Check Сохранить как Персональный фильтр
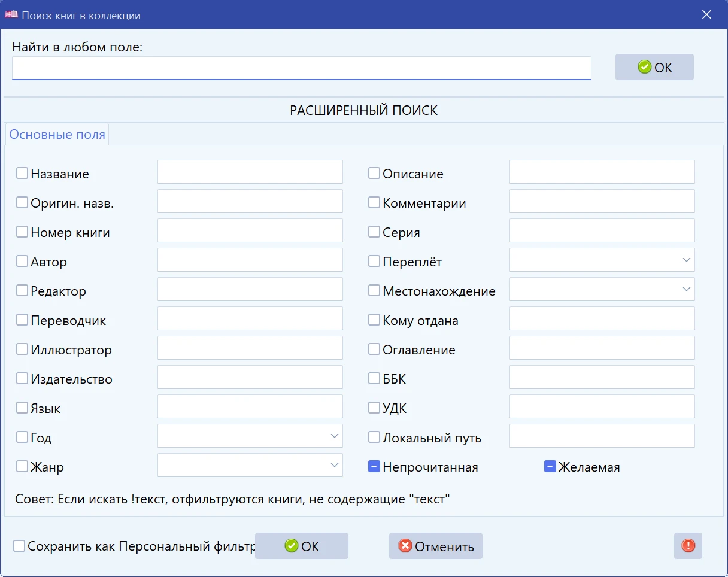The image size is (728, 577). [x=19, y=546]
